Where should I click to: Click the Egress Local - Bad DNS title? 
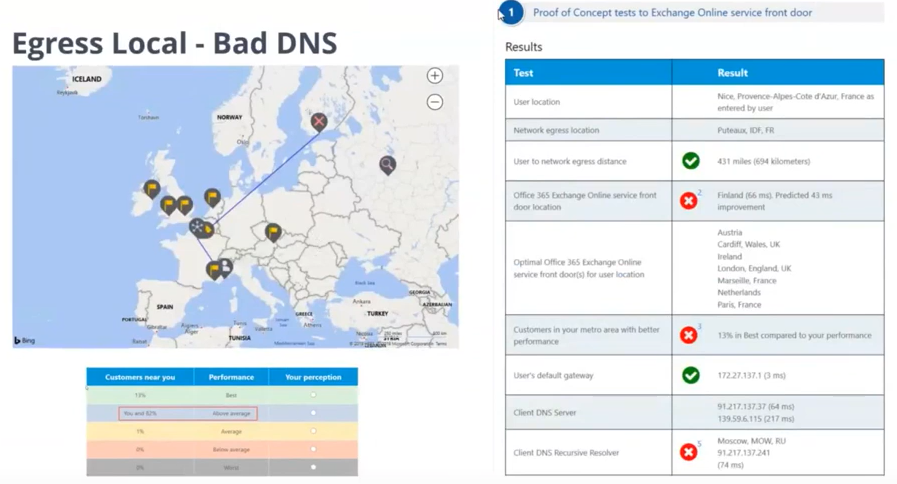[174, 43]
